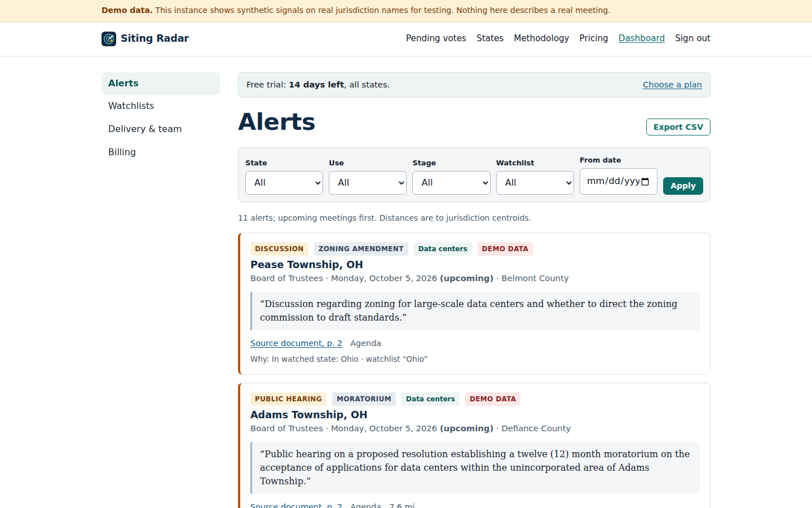Select Alerts in the sidebar
The image size is (812, 508).
point(161,84)
